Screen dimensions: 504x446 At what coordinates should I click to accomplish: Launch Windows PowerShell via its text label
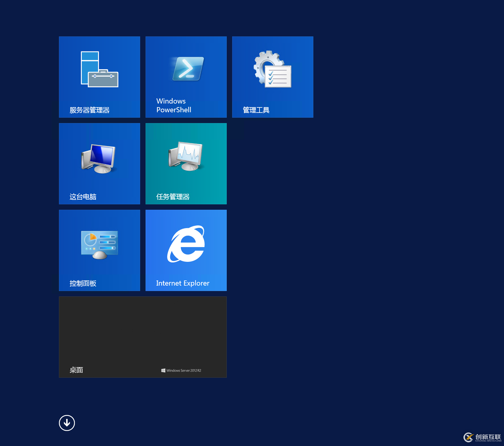[x=174, y=105]
